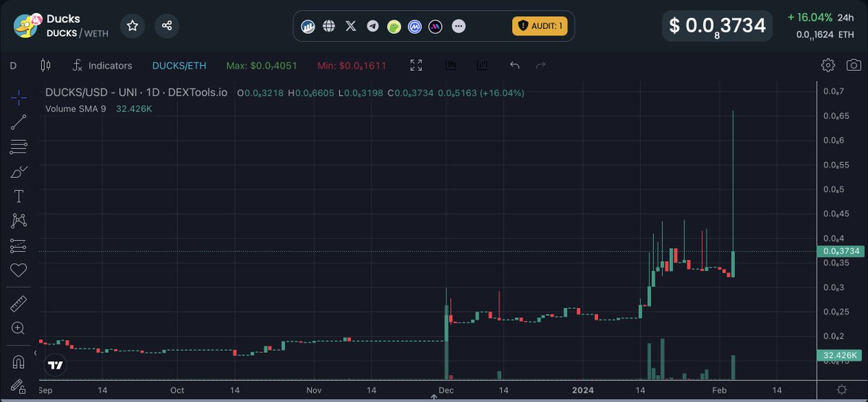Open the Telegram social link

coord(373,26)
